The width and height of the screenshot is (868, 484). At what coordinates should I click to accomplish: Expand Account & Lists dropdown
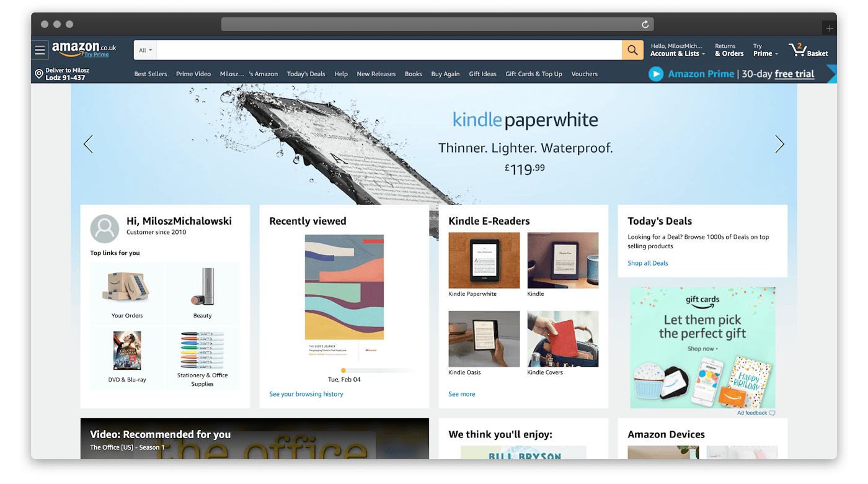[678, 50]
